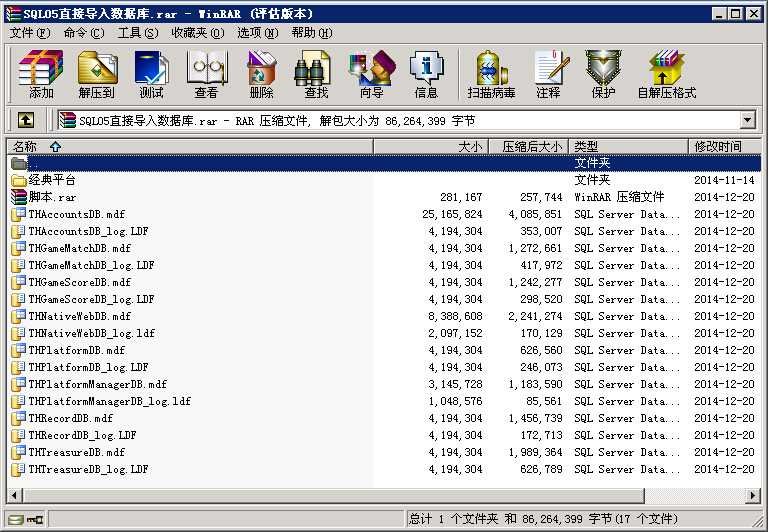Viewport: 768px width, 532px height.
Task: Click the horizontal scrollbar left arrow
Action: (15, 496)
